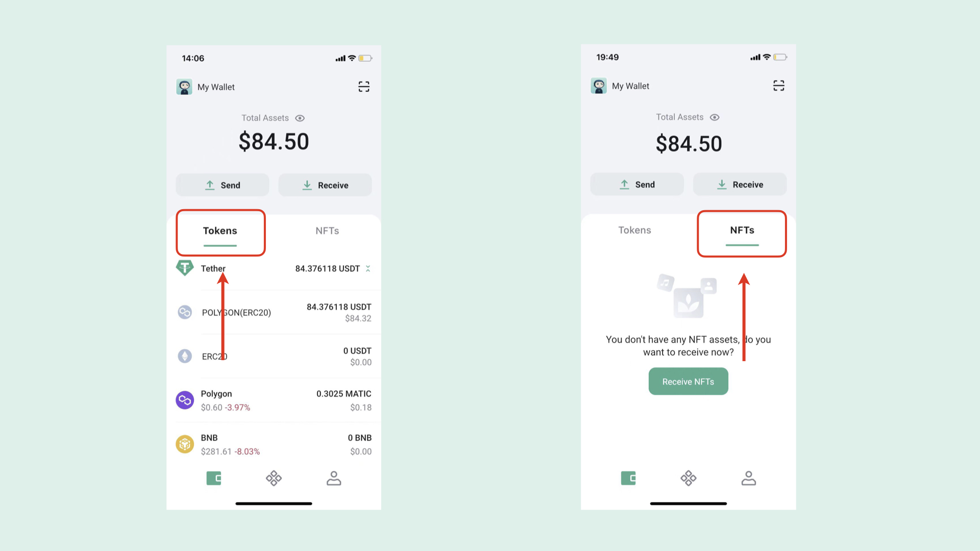The height and width of the screenshot is (551, 980).
Task: Tap the wallet tab icon bottom left
Action: click(214, 479)
